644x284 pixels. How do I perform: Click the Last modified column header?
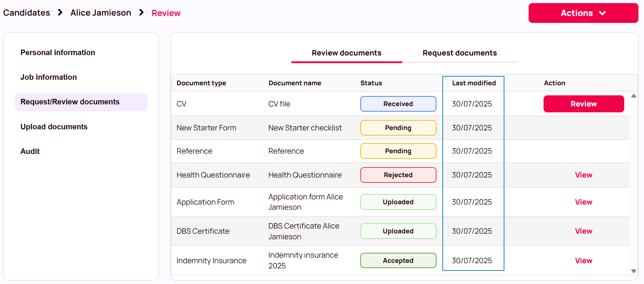point(474,83)
